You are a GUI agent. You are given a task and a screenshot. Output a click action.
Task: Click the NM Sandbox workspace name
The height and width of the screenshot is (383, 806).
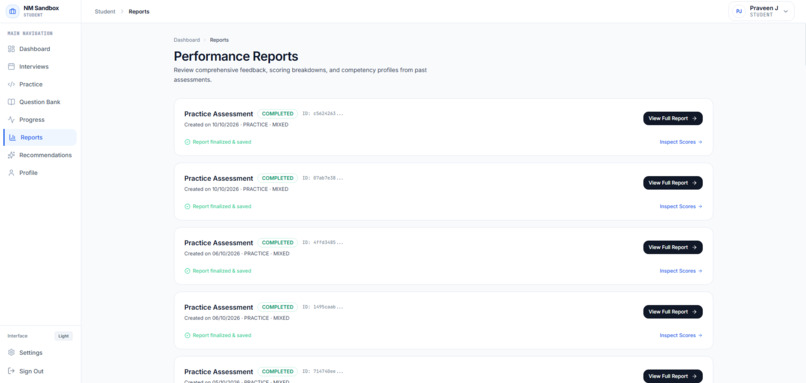[41, 8]
